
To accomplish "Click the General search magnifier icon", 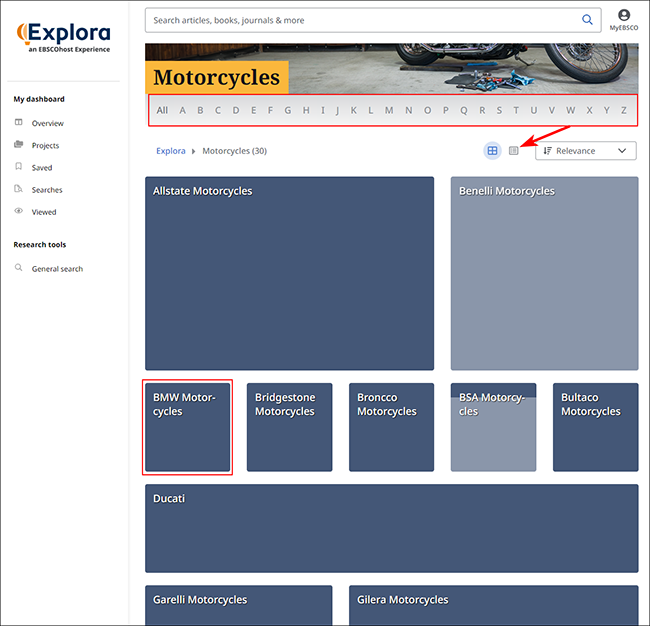I will [19, 267].
